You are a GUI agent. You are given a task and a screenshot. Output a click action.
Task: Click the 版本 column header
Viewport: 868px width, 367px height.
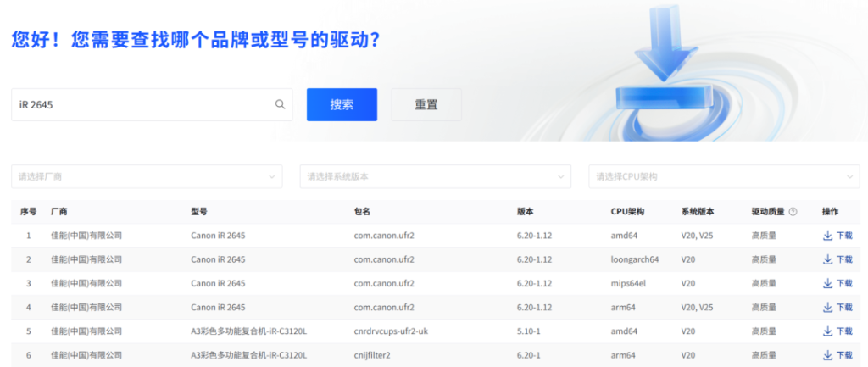pos(526,212)
